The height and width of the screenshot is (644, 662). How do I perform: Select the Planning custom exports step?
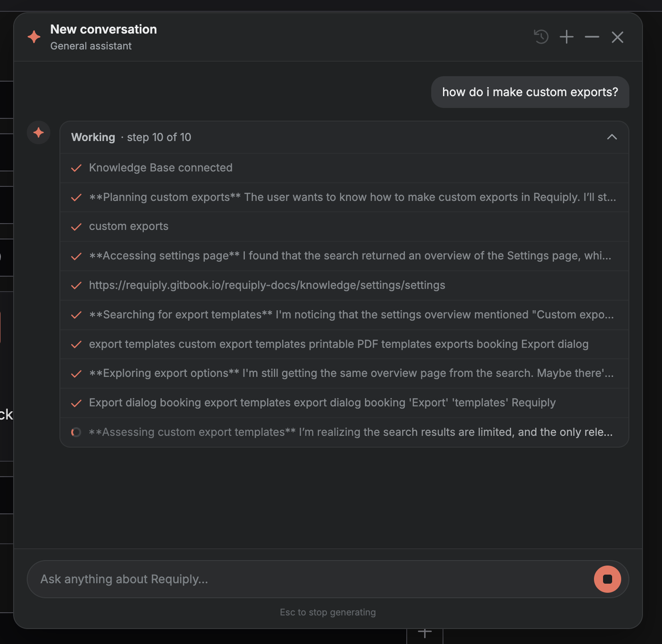click(344, 197)
